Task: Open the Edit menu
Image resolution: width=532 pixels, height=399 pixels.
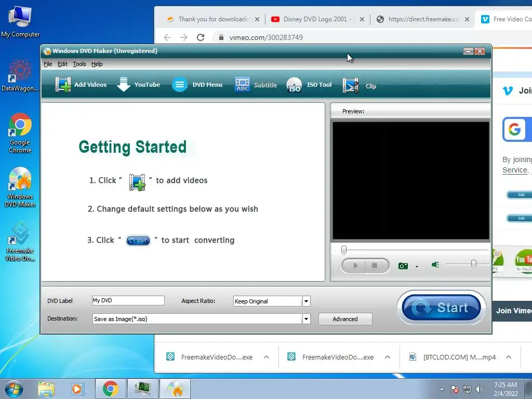Action: [x=62, y=64]
